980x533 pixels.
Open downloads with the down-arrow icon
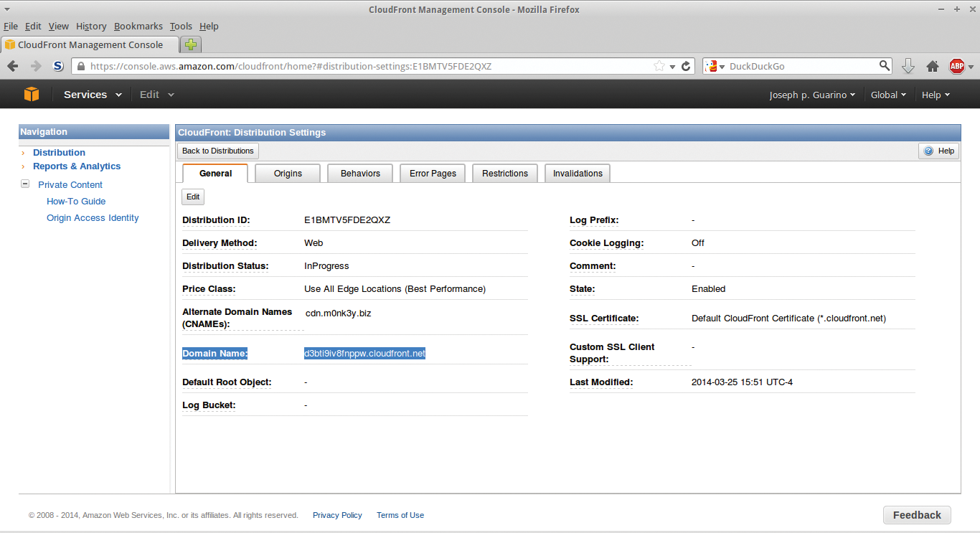pos(908,66)
